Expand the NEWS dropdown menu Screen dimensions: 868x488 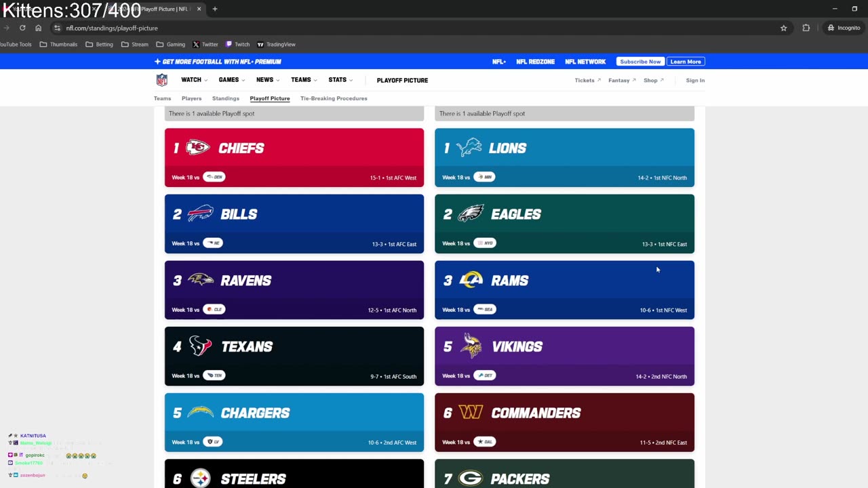point(267,80)
